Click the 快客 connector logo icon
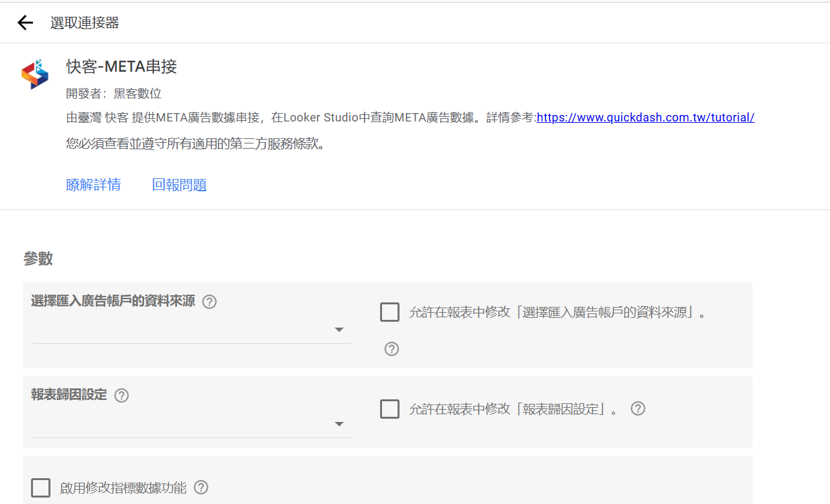The width and height of the screenshot is (830, 504). (35, 74)
